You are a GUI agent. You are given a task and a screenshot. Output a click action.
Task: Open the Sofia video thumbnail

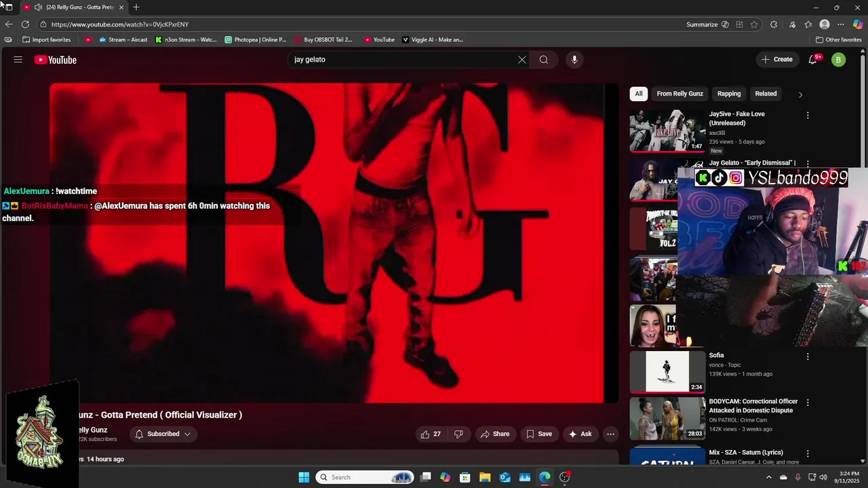pos(667,371)
